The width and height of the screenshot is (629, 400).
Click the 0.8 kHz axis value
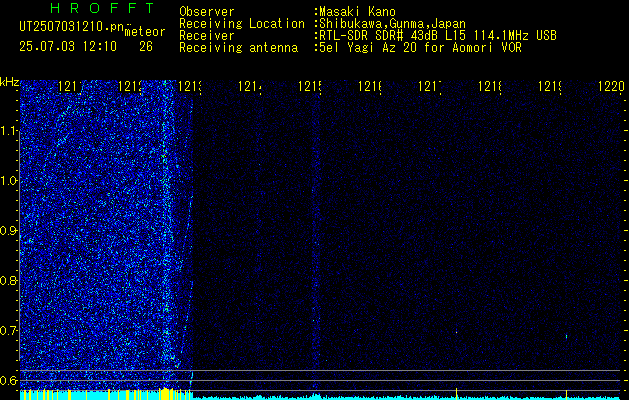(x=9, y=281)
